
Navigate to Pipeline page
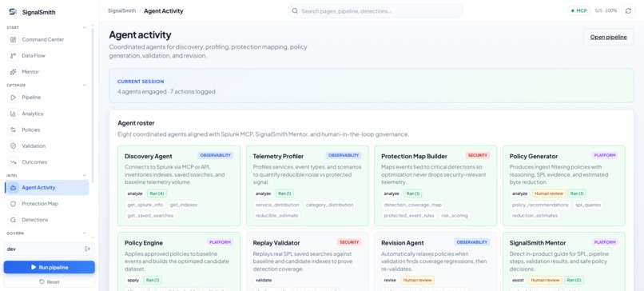(x=46, y=98)
